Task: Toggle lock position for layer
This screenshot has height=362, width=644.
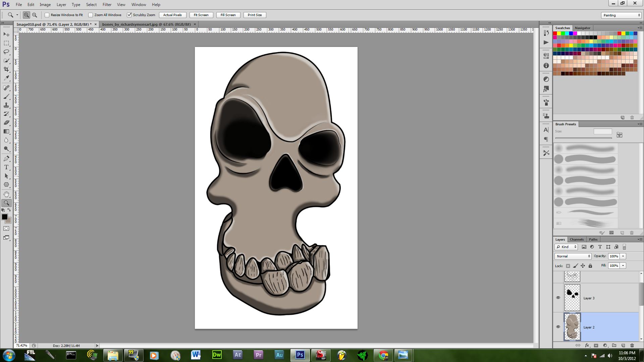Action: point(583,266)
